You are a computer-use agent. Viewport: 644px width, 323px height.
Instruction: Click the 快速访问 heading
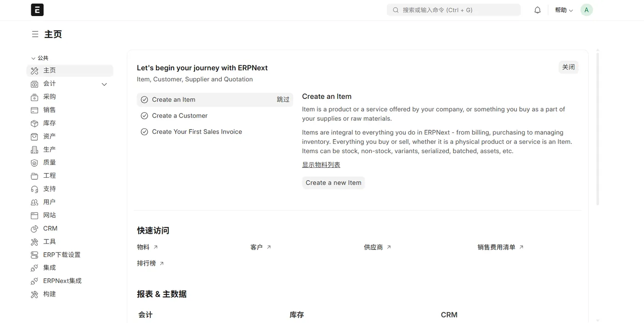pos(153,231)
